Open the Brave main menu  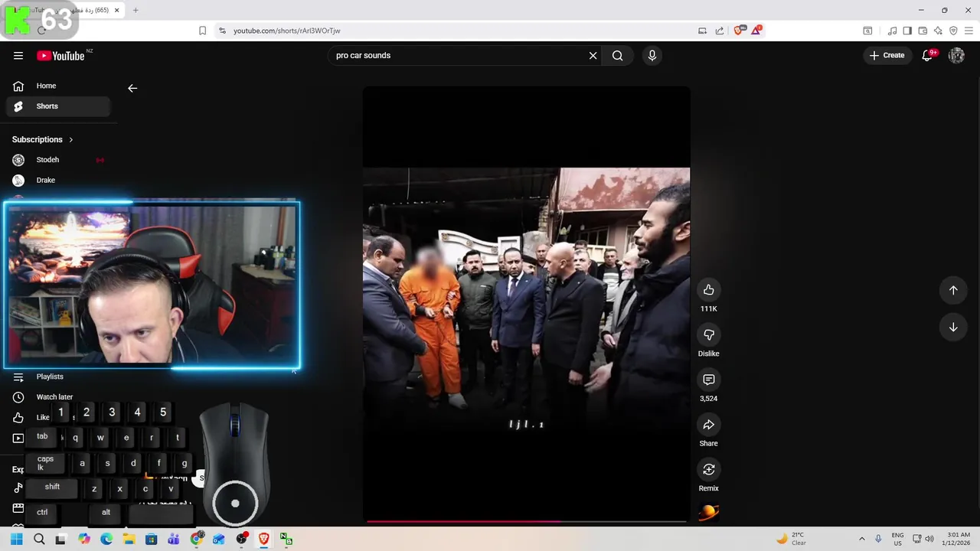[x=969, y=31]
